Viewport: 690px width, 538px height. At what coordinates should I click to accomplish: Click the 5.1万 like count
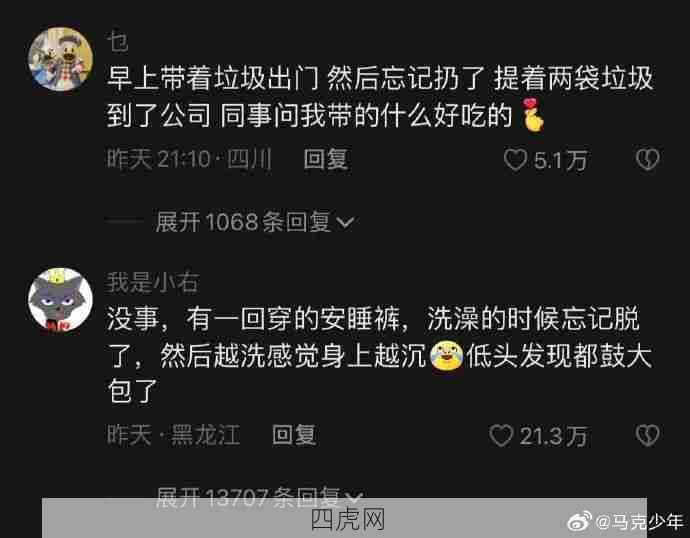pos(561,160)
